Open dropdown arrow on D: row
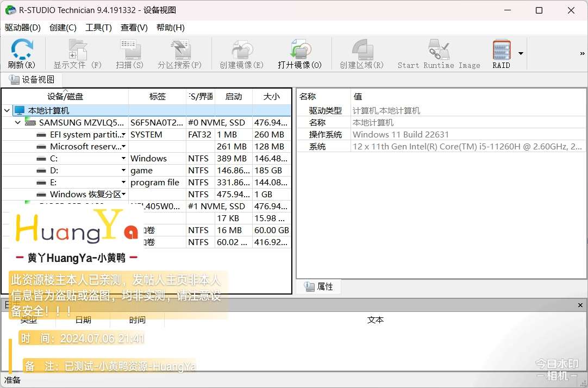This screenshot has height=388, width=588. pos(124,171)
